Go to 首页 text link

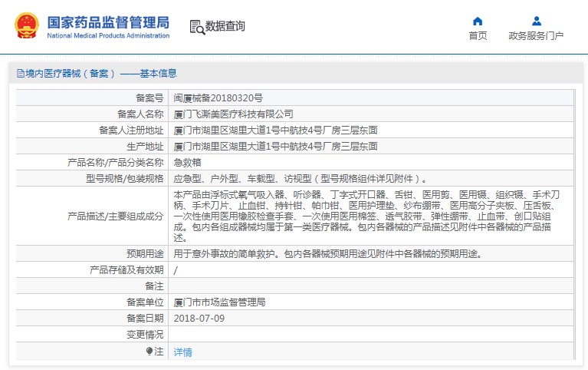[478, 35]
